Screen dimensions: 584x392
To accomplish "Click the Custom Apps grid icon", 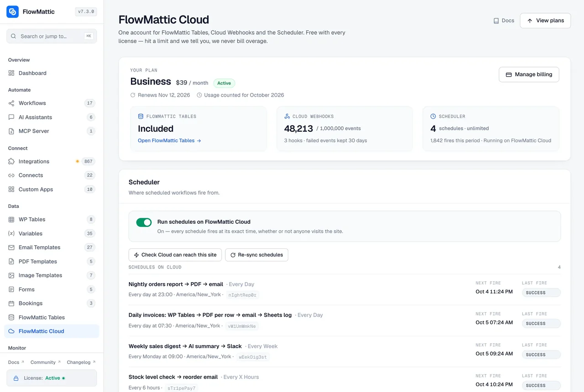I will tap(11, 189).
